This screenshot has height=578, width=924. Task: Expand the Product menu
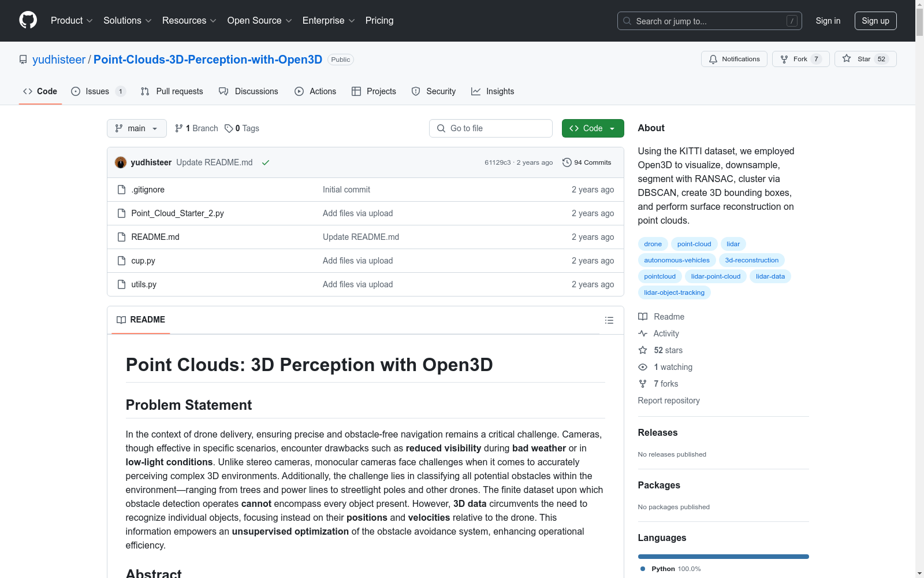point(72,21)
